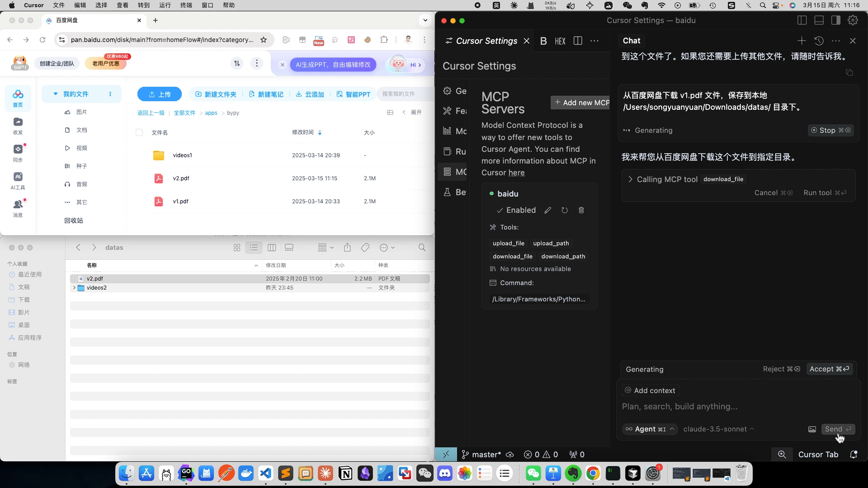Open claude-3.5-sonnet model dropdown
The image size is (868, 488).
pyautogui.click(x=719, y=429)
